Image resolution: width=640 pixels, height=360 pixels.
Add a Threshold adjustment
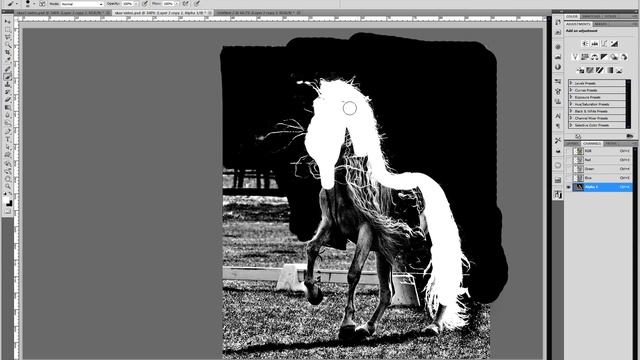[600, 70]
